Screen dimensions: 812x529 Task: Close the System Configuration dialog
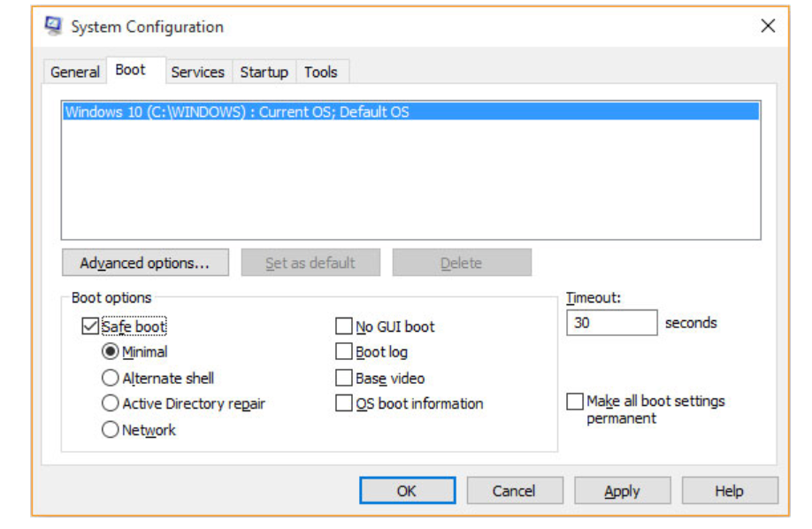pyautogui.click(x=768, y=27)
